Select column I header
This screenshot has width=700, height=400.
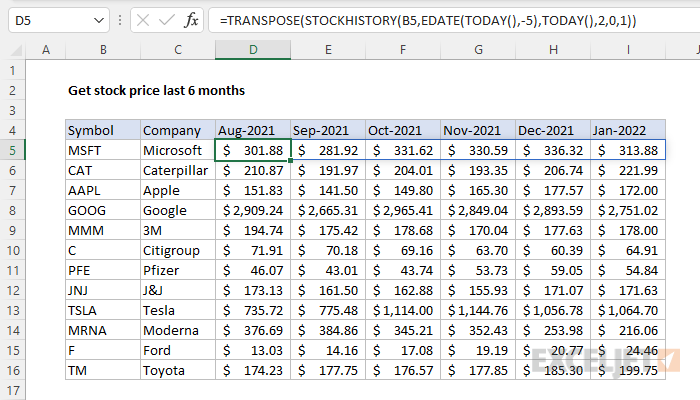click(x=628, y=50)
